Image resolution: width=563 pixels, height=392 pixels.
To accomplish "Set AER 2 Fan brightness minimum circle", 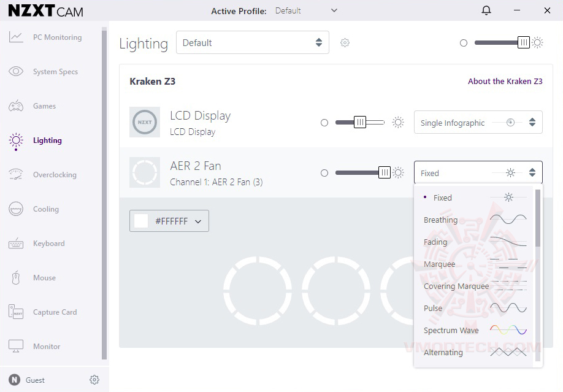I will coord(324,173).
